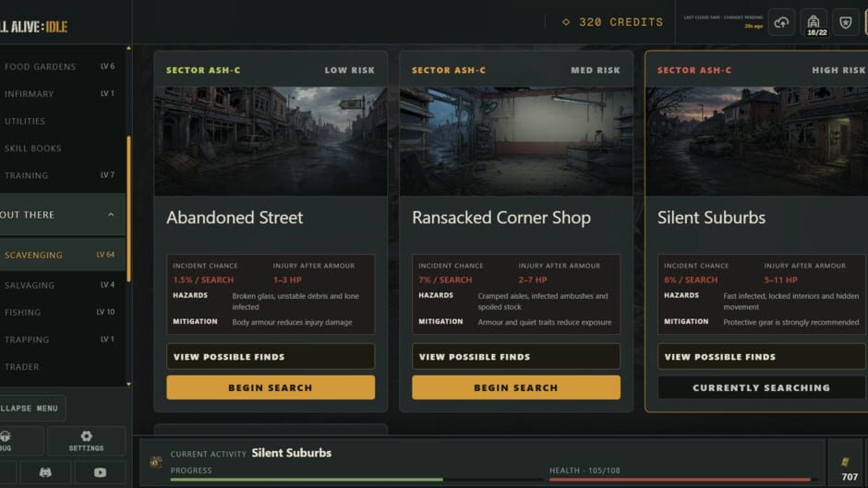Screen dimensions: 868x488
Task: Click the High Risk label
Action: tap(838, 70)
